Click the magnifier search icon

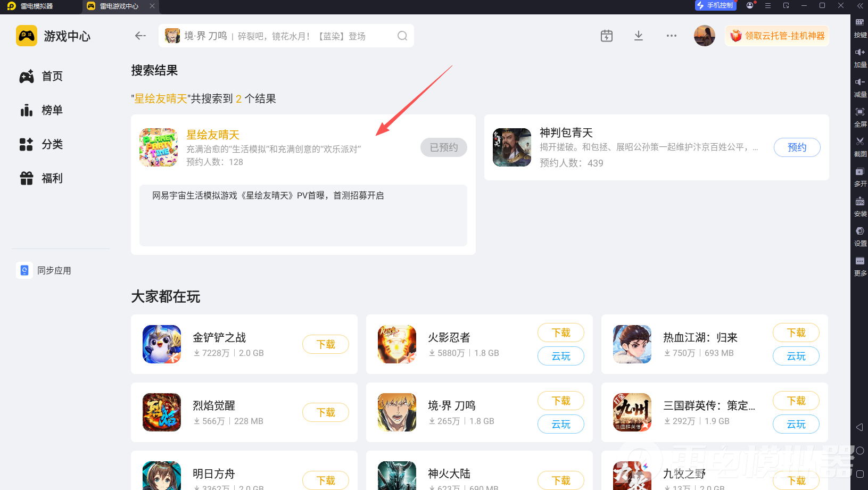tap(402, 36)
